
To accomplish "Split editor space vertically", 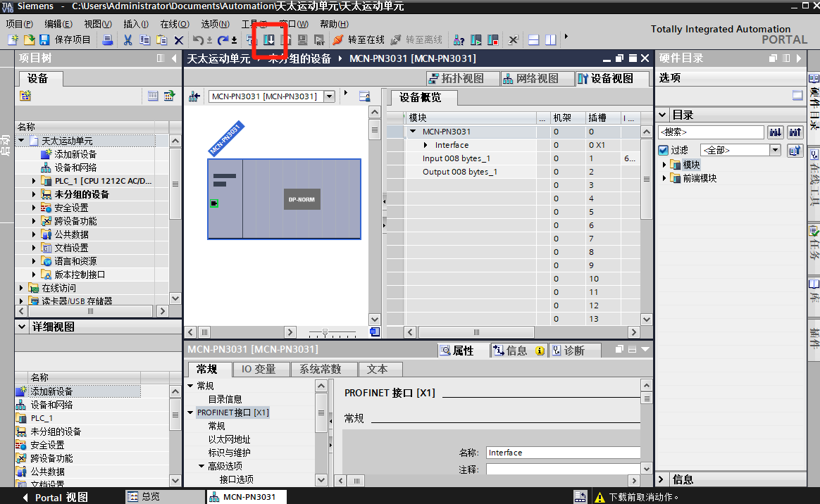I will (550, 39).
